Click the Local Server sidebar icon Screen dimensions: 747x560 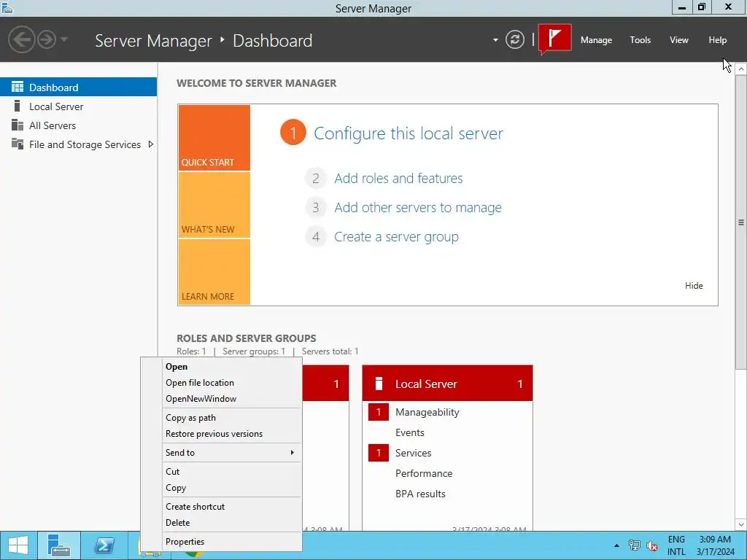pos(18,106)
